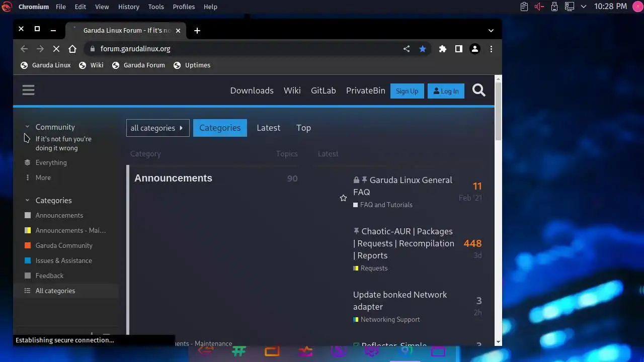Open the Profiles menu

[x=184, y=7]
